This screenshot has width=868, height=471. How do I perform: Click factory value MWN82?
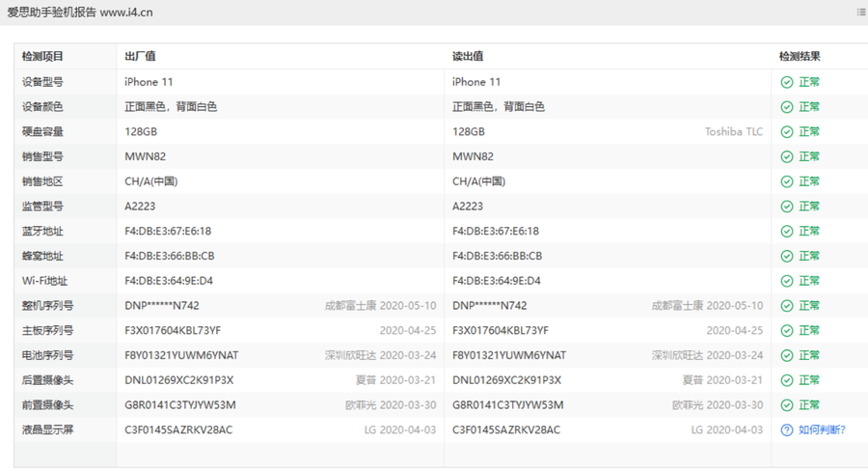[145, 156]
